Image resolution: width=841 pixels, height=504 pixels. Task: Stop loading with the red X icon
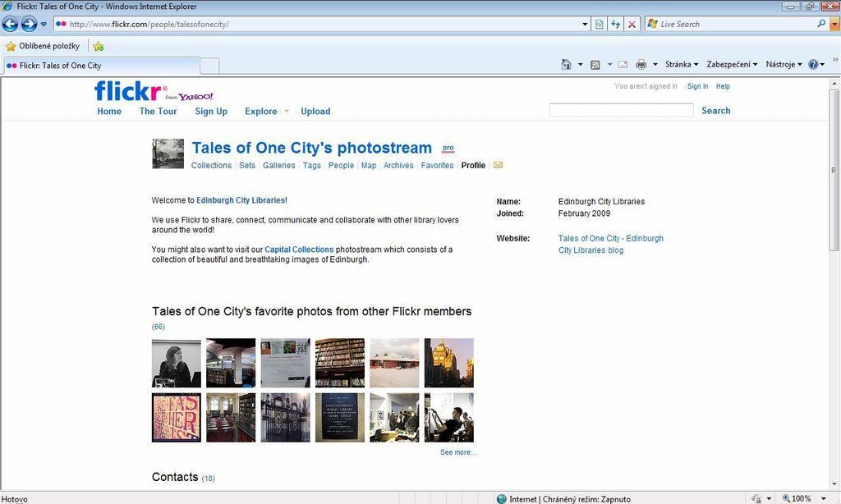coord(632,24)
